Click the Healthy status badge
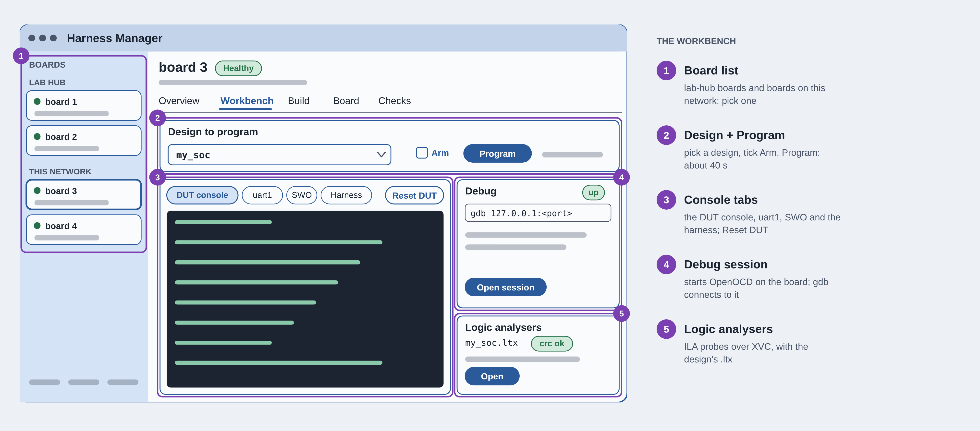Image resolution: width=980 pixels, height=431 pixels. pos(238,68)
